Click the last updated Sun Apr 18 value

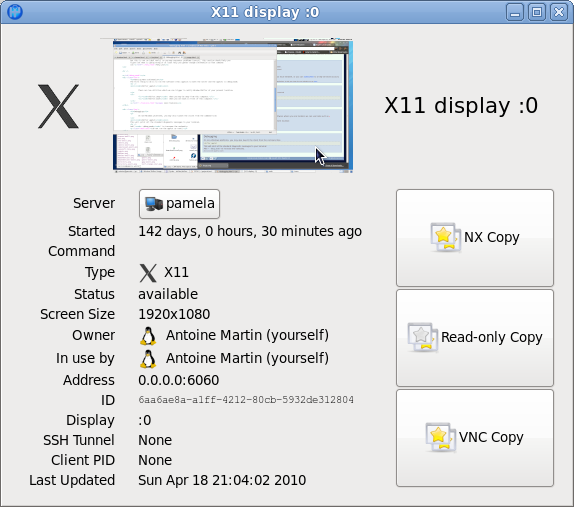pyautogui.click(x=222, y=480)
